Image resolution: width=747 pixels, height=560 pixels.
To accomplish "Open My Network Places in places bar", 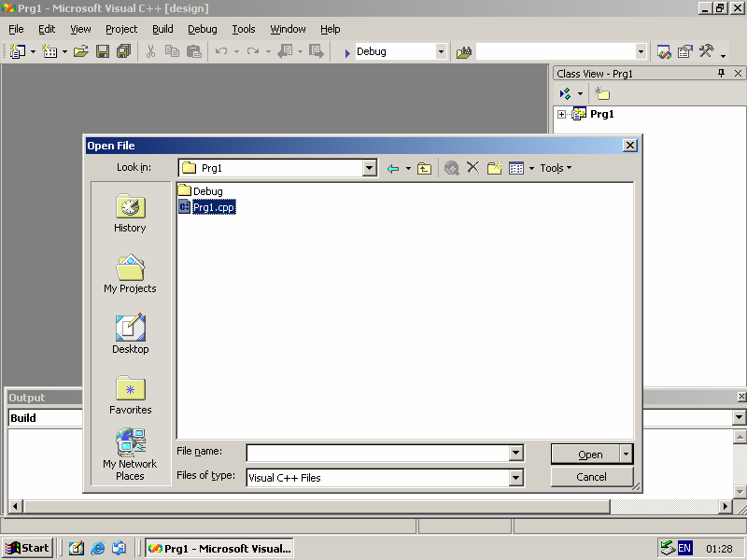I will (x=130, y=455).
